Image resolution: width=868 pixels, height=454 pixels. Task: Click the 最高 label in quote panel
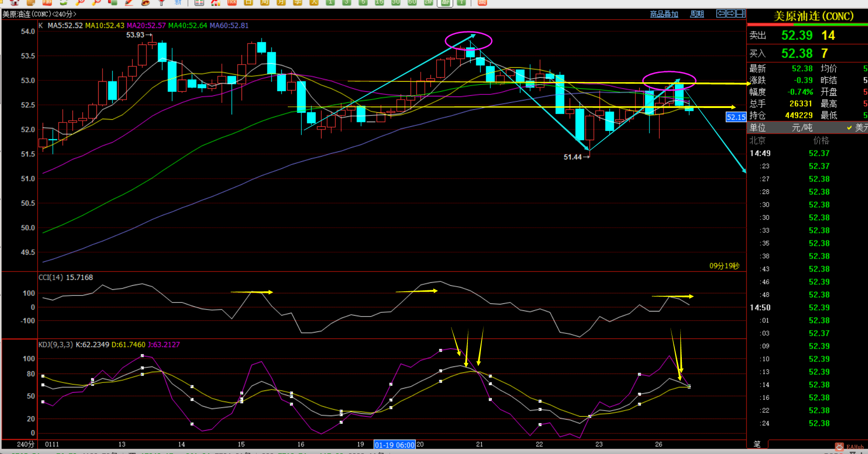pos(829,104)
